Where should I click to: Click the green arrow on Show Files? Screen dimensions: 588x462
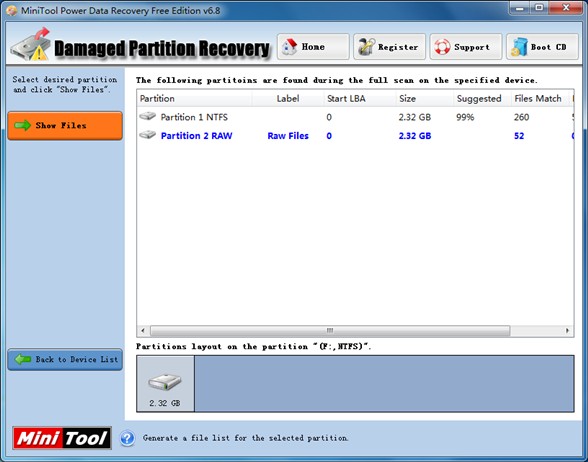point(22,125)
